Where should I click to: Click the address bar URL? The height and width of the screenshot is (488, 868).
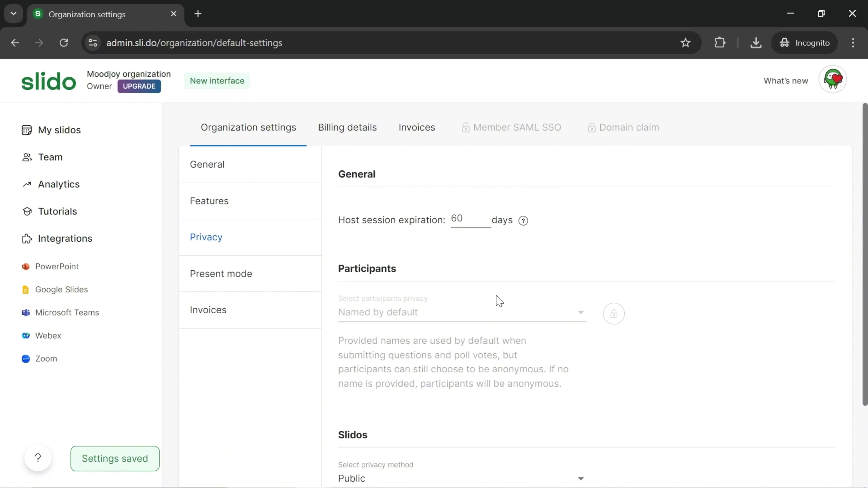pos(194,43)
